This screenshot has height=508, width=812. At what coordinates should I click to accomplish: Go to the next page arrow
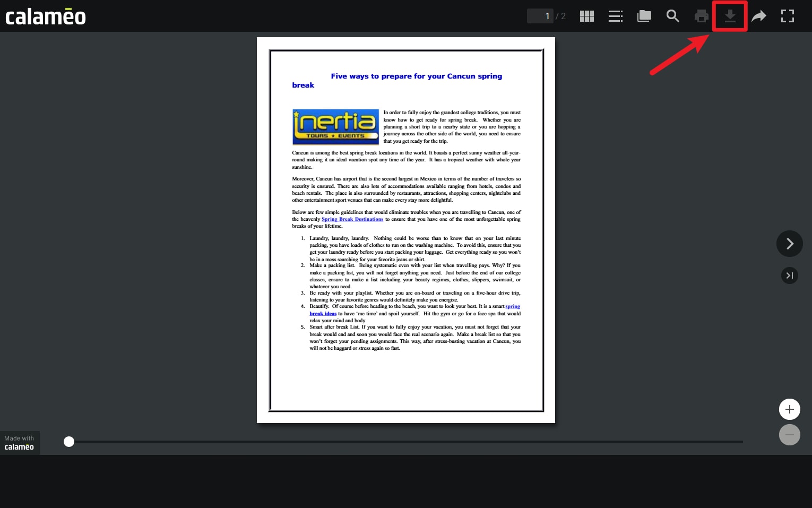(x=789, y=244)
